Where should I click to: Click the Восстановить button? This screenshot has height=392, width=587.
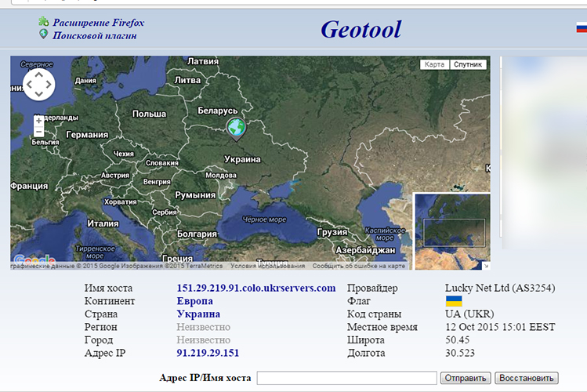coord(527,378)
